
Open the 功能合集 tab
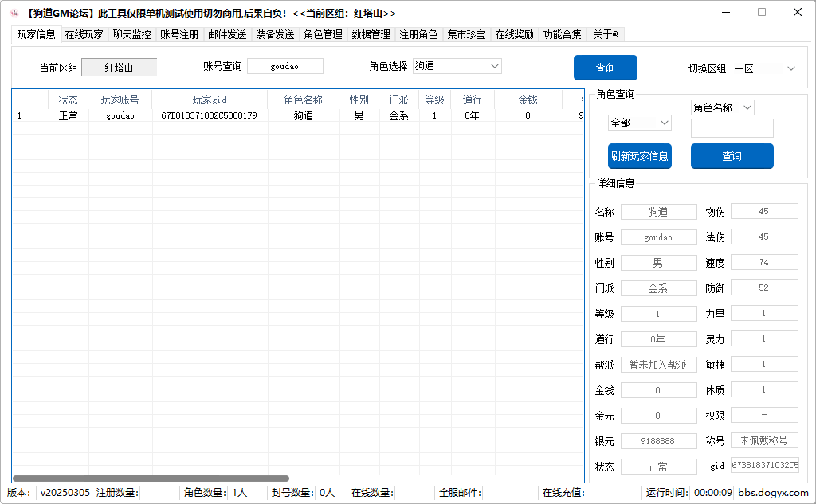pyautogui.click(x=562, y=34)
